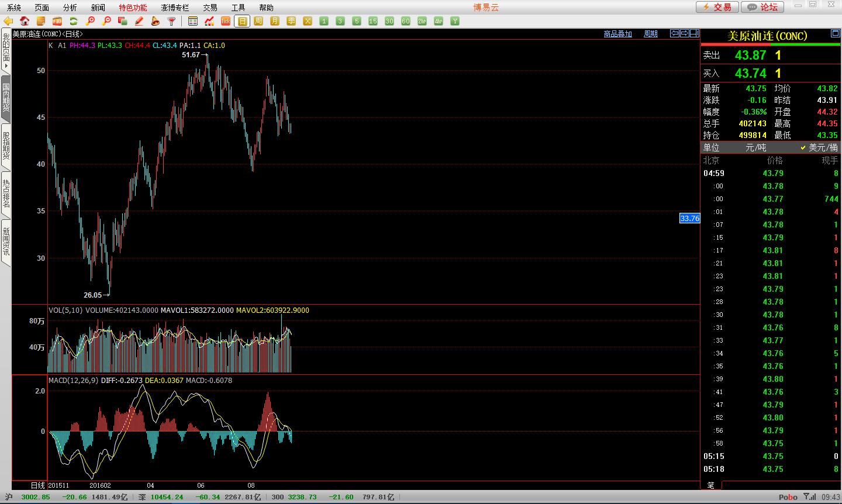
Task: Select the red pencil drawing tool
Action: (139, 21)
